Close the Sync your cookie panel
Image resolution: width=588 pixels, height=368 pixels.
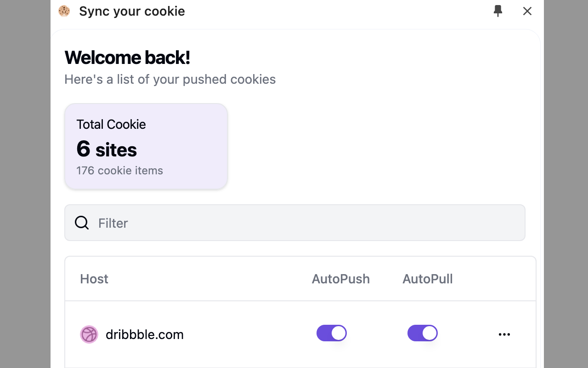click(x=527, y=11)
